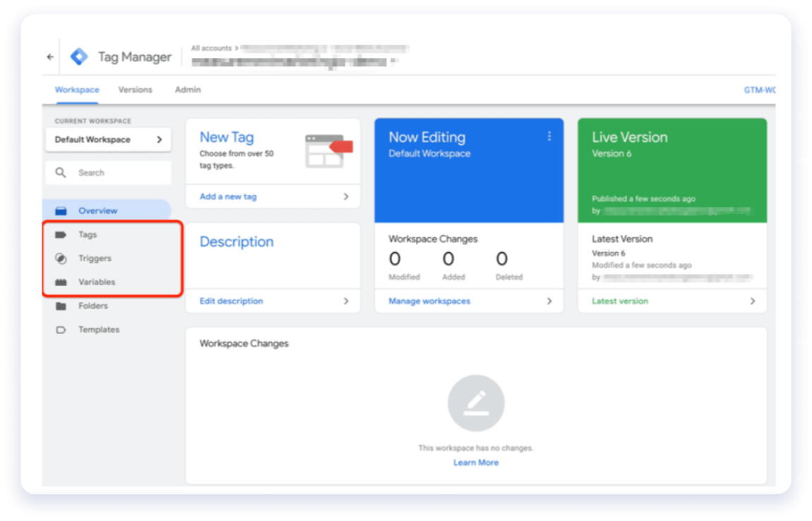Open the three-dot menu on Now Editing card
Viewport: 812px width, 521px height.
(x=549, y=136)
